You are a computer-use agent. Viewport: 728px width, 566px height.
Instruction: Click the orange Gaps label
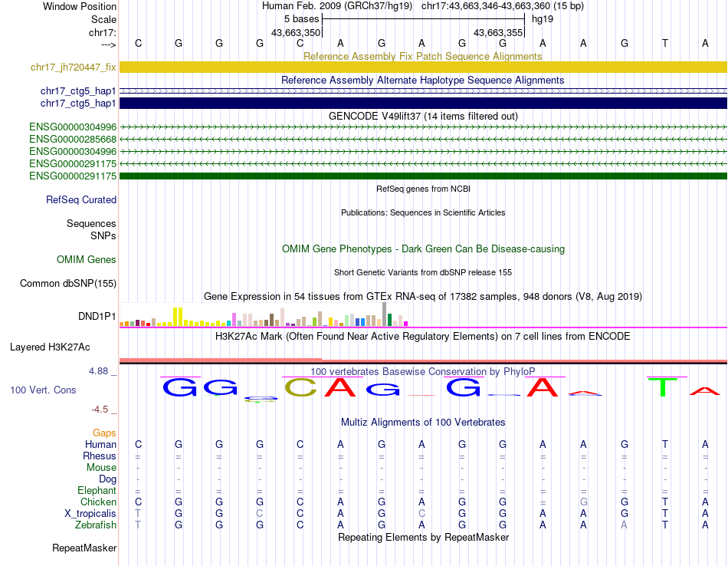click(104, 433)
